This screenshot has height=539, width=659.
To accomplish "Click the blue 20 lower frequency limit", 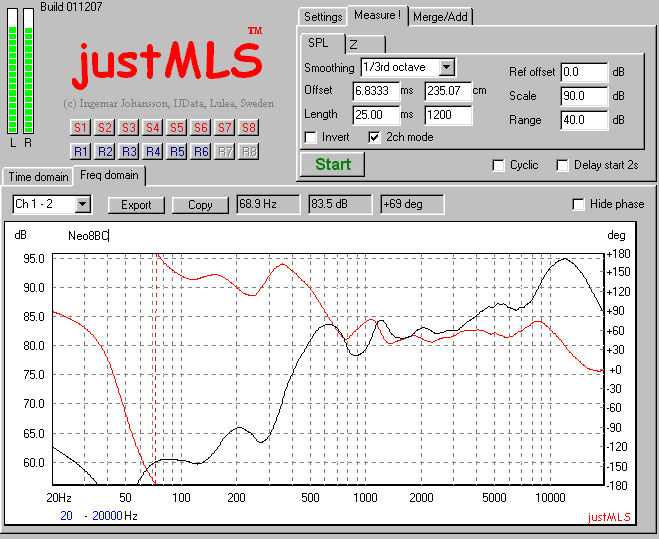I will [x=66, y=516].
